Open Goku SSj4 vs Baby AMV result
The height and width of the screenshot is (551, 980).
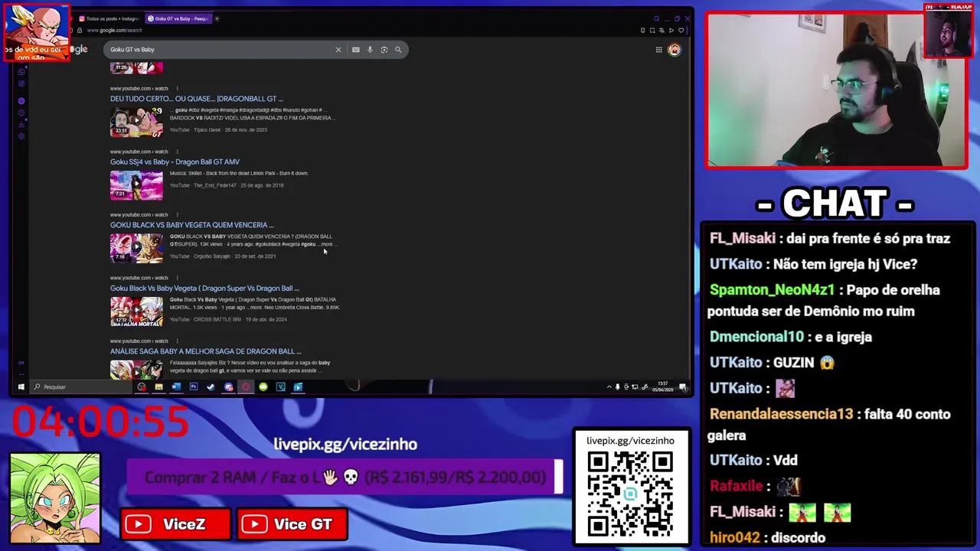(x=175, y=161)
